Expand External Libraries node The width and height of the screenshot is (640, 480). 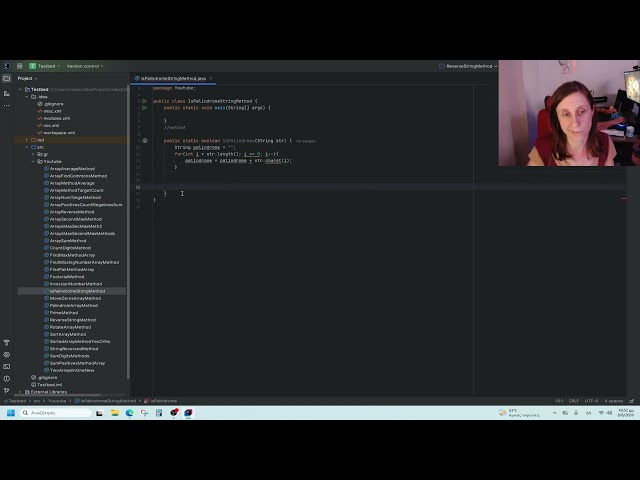pyautogui.click(x=20, y=392)
